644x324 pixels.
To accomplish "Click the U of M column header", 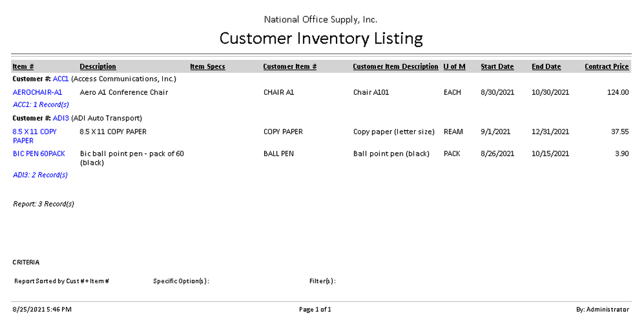I will tap(455, 67).
